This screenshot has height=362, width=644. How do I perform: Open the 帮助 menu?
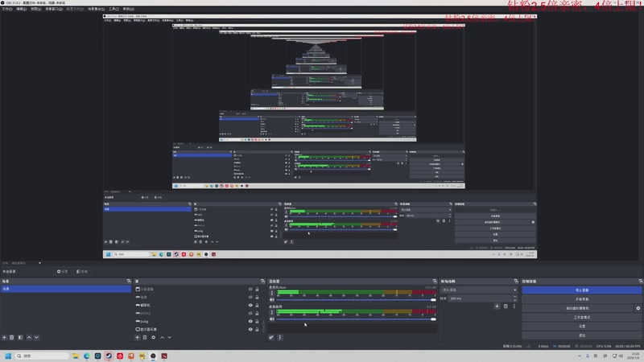click(x=129, y=9)
